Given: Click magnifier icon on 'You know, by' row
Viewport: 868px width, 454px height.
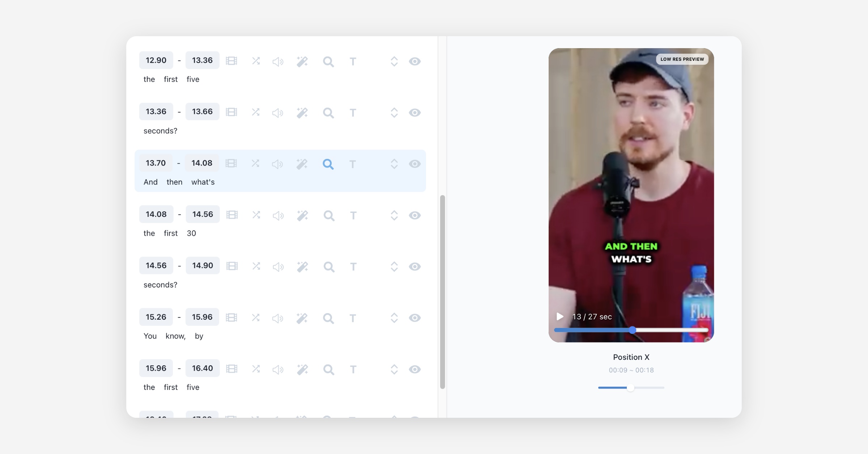Looking at the screenshot, I should pos(328,318).
